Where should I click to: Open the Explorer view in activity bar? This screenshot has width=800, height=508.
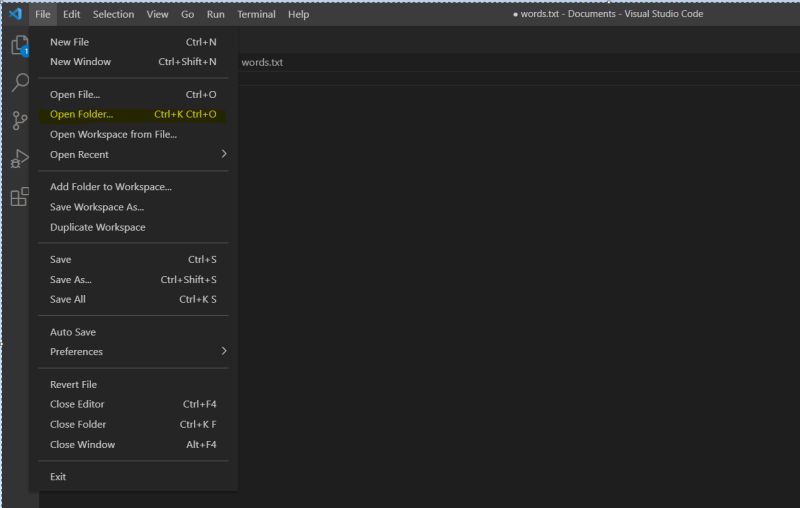(19, 46)
